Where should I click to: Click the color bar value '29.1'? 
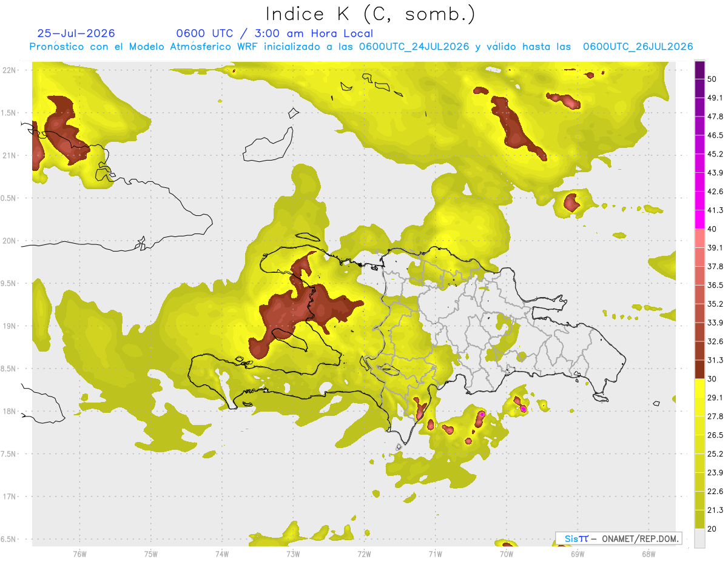pyautogui.click(x=715, y=398)
